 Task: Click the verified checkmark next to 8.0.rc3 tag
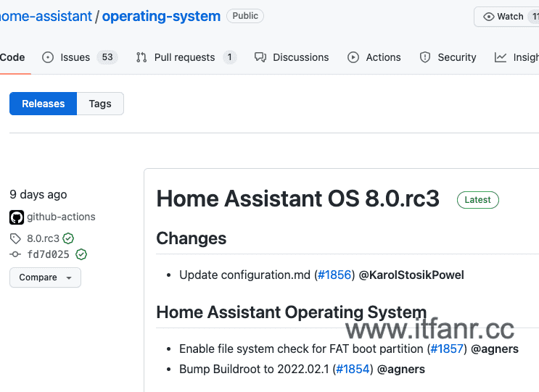click(68, 238)
